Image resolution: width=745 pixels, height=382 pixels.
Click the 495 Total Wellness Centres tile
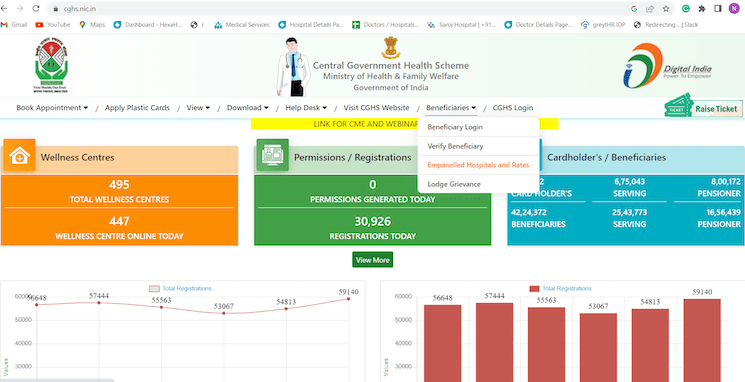coord(119,191)
